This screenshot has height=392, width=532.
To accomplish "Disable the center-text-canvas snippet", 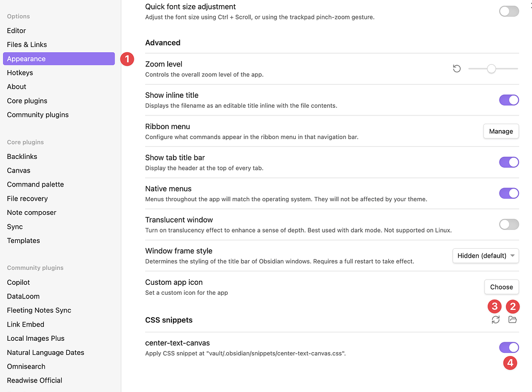I will coord(508,347).
